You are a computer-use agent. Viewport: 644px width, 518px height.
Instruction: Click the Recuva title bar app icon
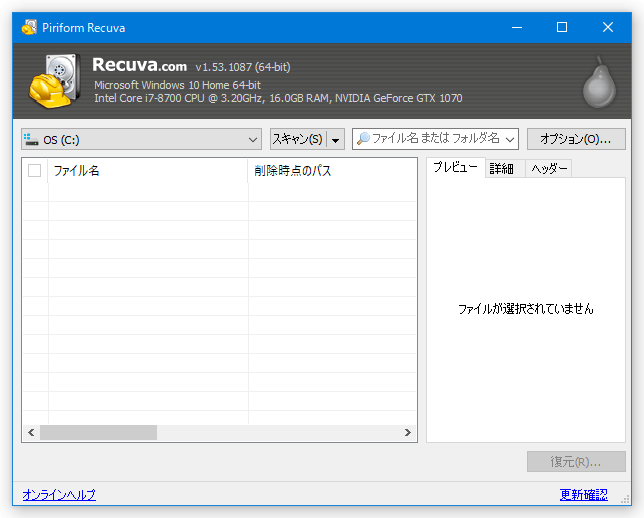coord(29,28)
